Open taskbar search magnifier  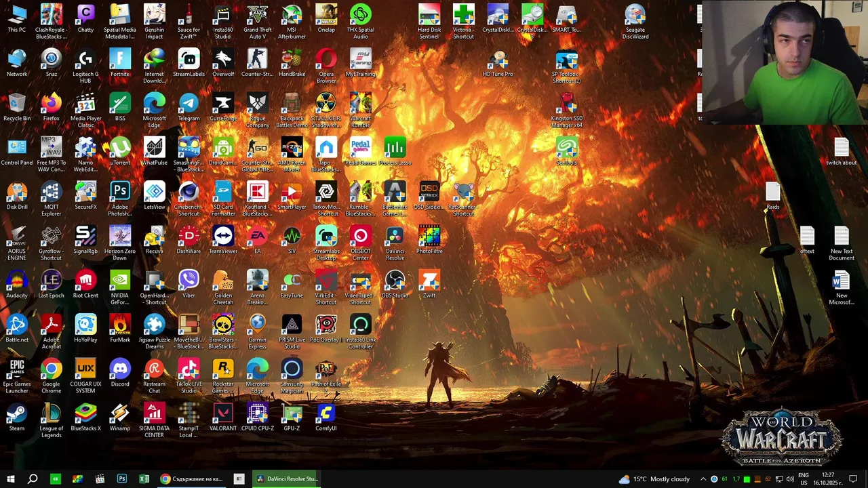(x=32, y=479)
